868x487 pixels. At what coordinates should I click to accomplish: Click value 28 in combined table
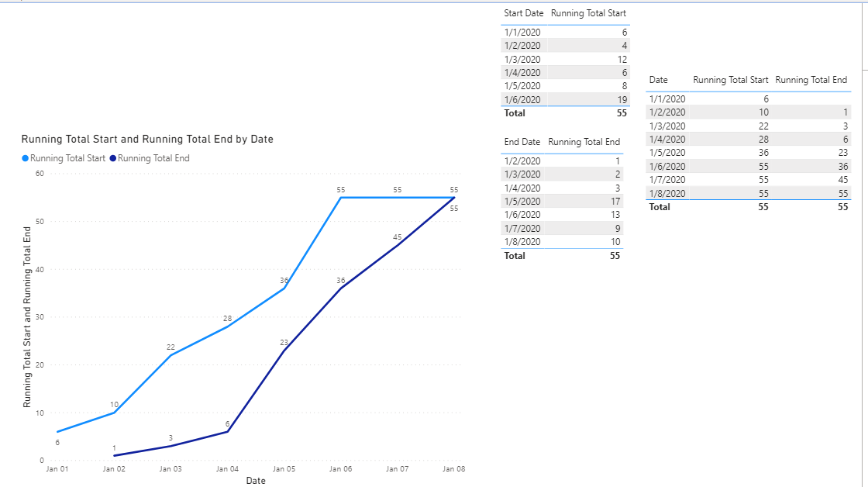tap(763, 139)
